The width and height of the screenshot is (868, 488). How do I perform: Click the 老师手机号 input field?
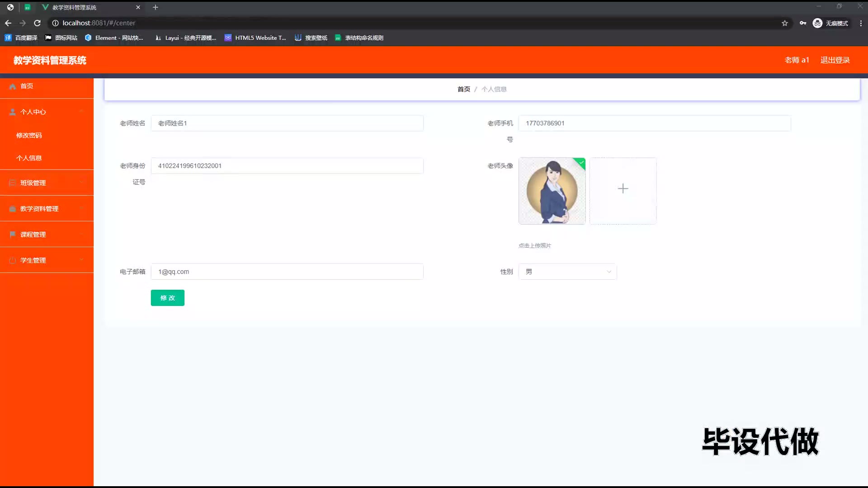655,123
